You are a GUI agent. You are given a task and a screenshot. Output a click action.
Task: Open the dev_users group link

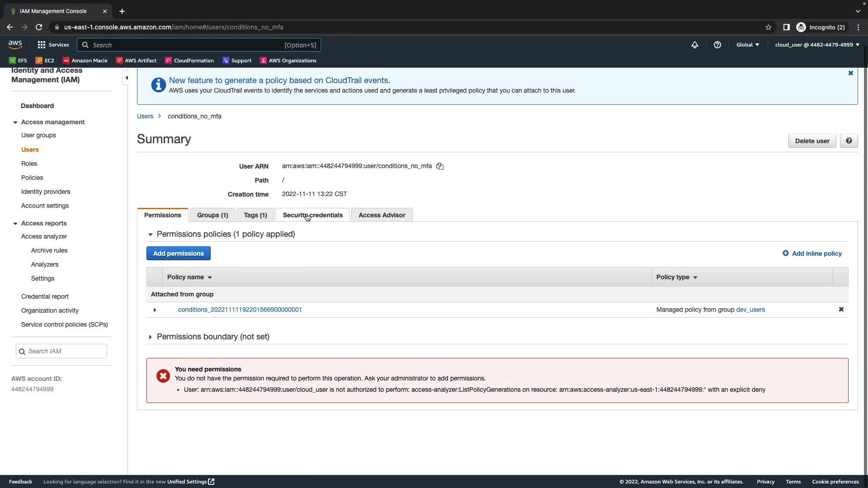[x=750, y=310]
